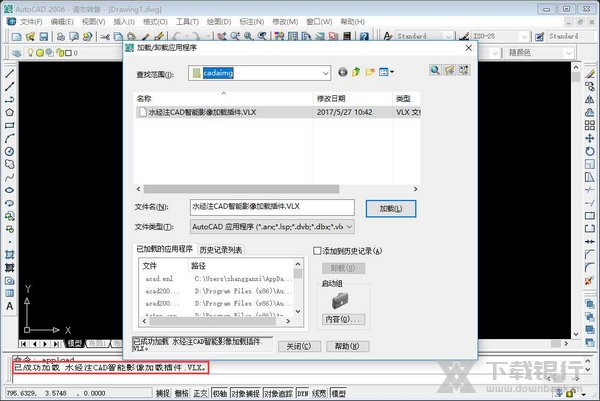Click the file list horizontal scrollbar

(x=241, y=189)
